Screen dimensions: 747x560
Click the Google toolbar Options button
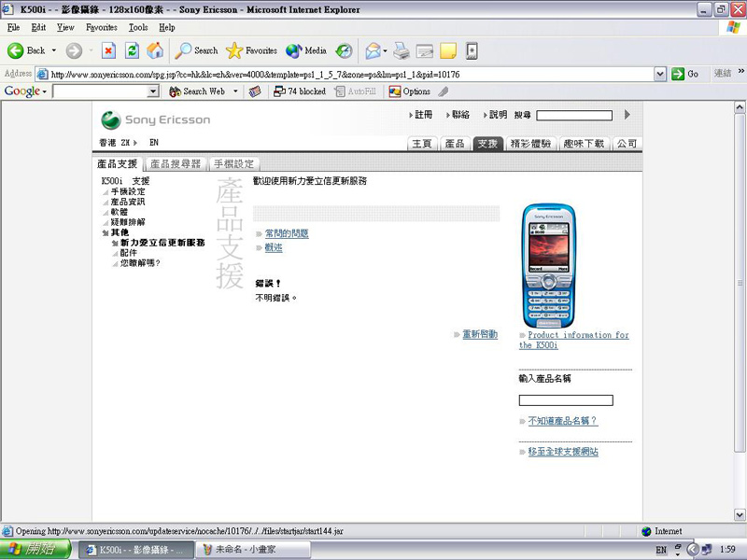[x=409, y=91]
